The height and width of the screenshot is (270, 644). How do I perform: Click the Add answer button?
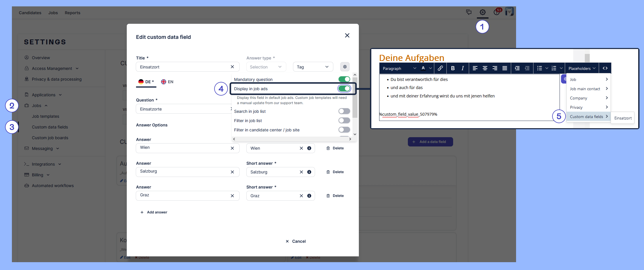[154, 212]
